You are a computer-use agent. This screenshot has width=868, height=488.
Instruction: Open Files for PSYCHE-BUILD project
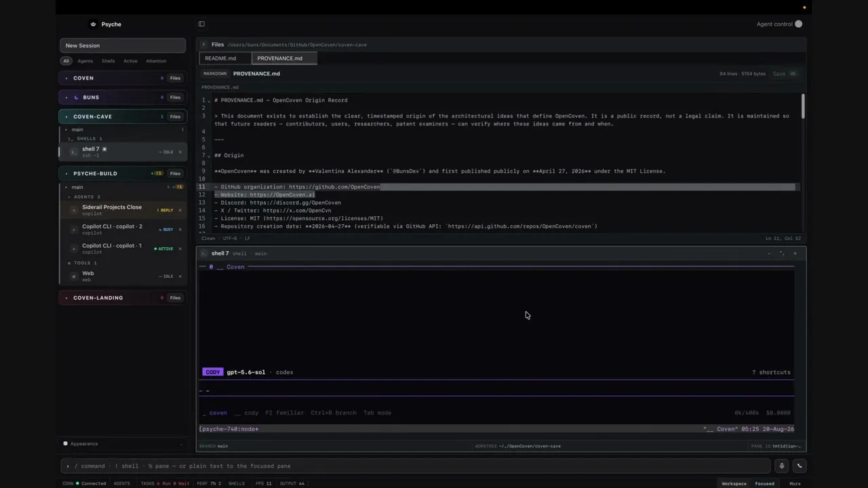click(175, 174)
